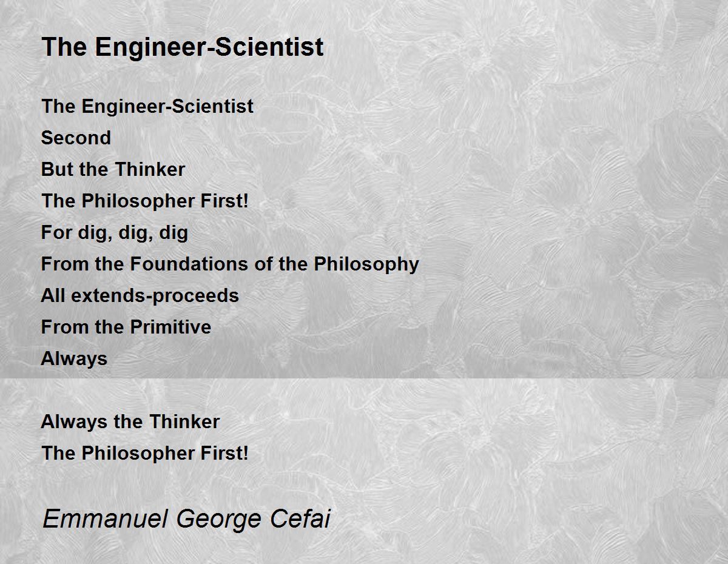Click the author name Emmanuel George Cefai
Image resolution: width=728 pixels, height=564 pixels.
pyautogui.click(x=186, y=520)
